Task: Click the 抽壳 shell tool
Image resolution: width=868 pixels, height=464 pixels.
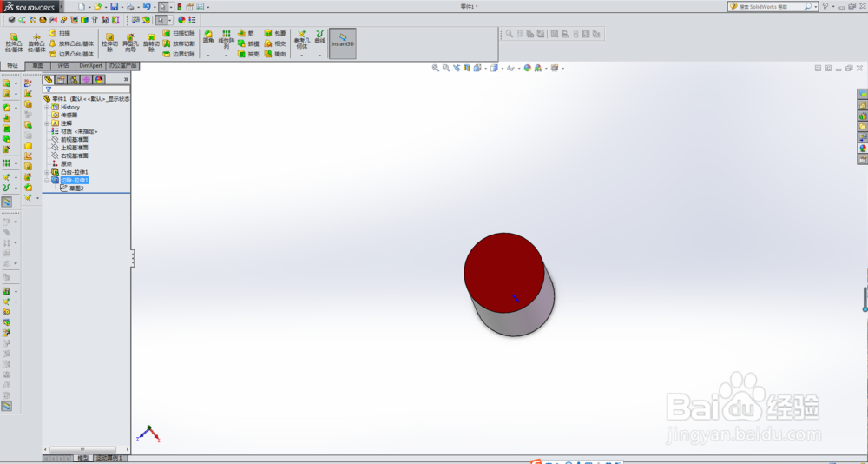Action: 248,54
